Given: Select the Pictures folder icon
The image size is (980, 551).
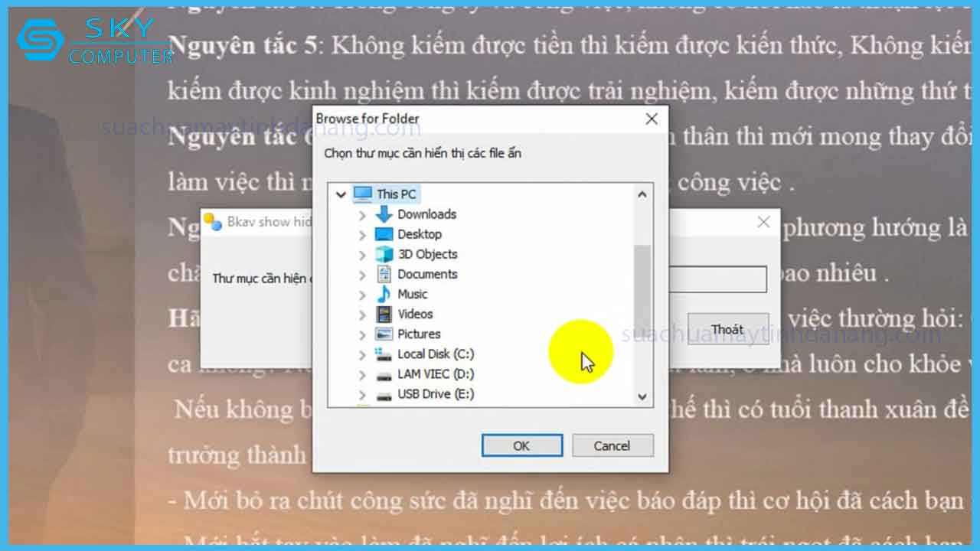Looking at the screenshot, I should point(384,334).
